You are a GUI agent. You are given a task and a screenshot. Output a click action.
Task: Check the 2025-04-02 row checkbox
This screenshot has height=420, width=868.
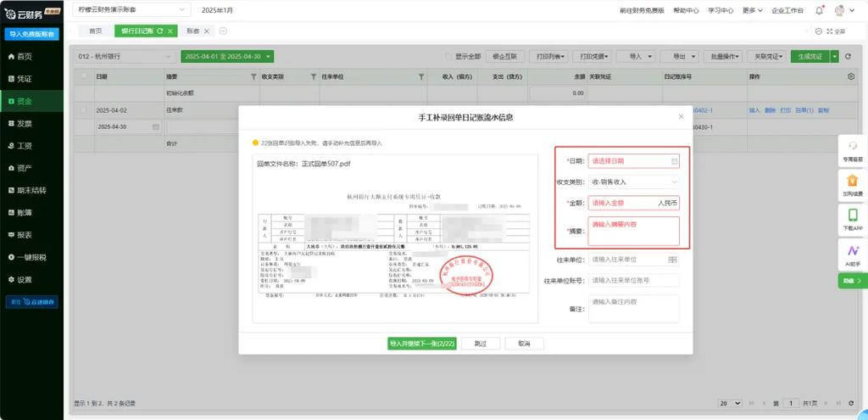point(84,110)
